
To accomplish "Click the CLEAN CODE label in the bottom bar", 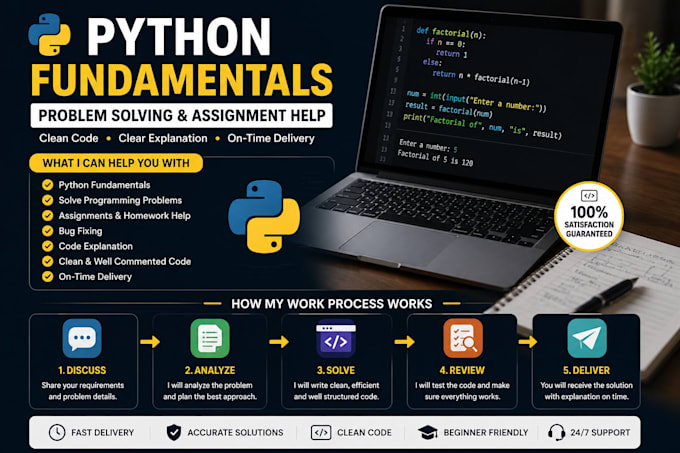I will (x=364, y=433).
